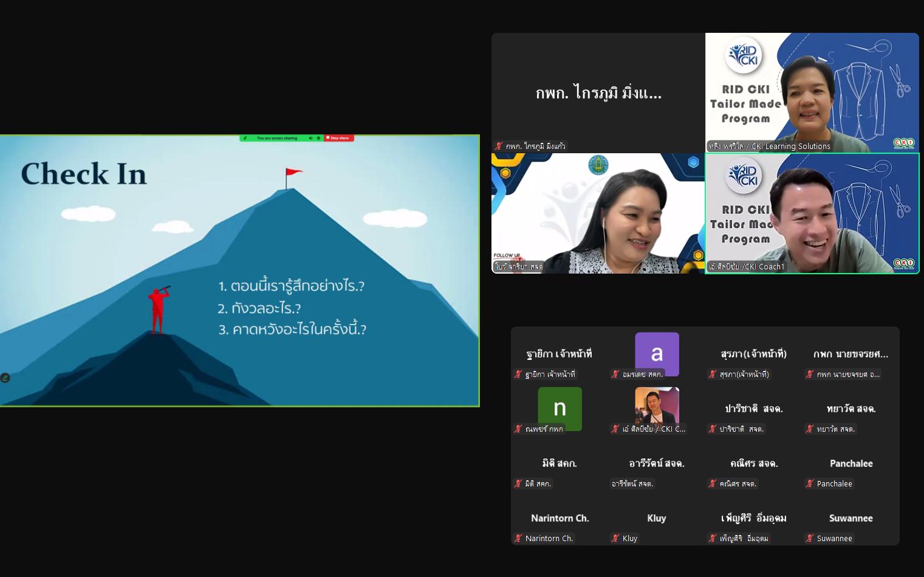Click the red flag on the mountain peak
The width and height of the screenshot is (924, 577).
coord(293,173)
